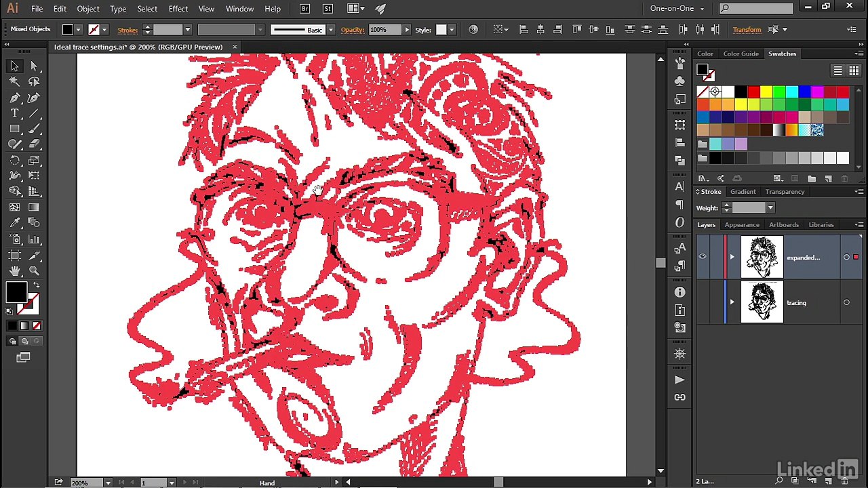Viewport: 868px width, 488px height.
Task: Open the Actions panel play icon
Action: coord(680,380)
